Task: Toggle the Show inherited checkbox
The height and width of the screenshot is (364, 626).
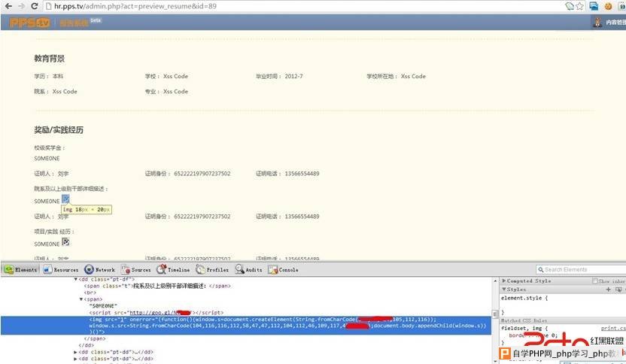Action: tap(595, 281)
